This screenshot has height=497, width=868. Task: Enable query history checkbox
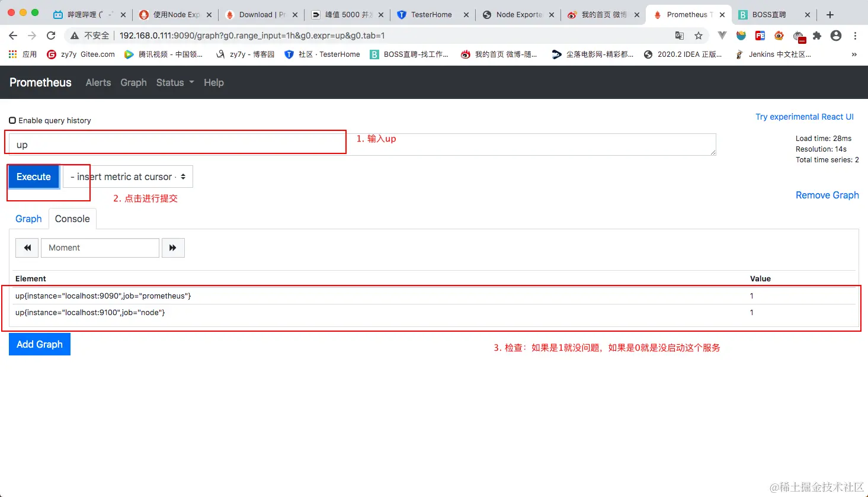click(x=12, y=120)
